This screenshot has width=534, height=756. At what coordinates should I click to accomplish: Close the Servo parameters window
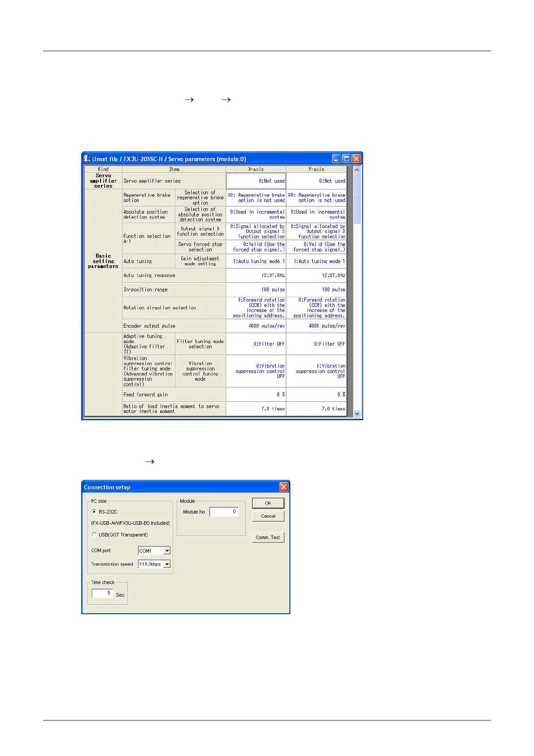click(x=356, y=158)
